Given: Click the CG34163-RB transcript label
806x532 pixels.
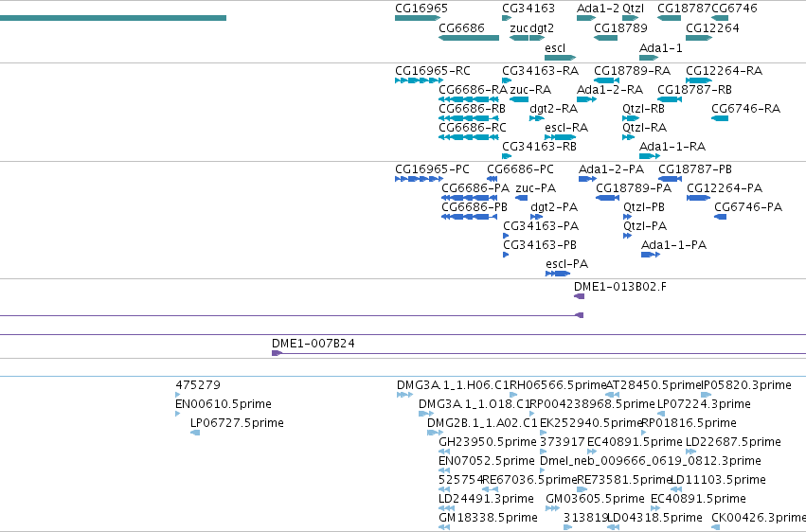Looking at the screenshot, I should pyautogui.click(x=539, y=147).
